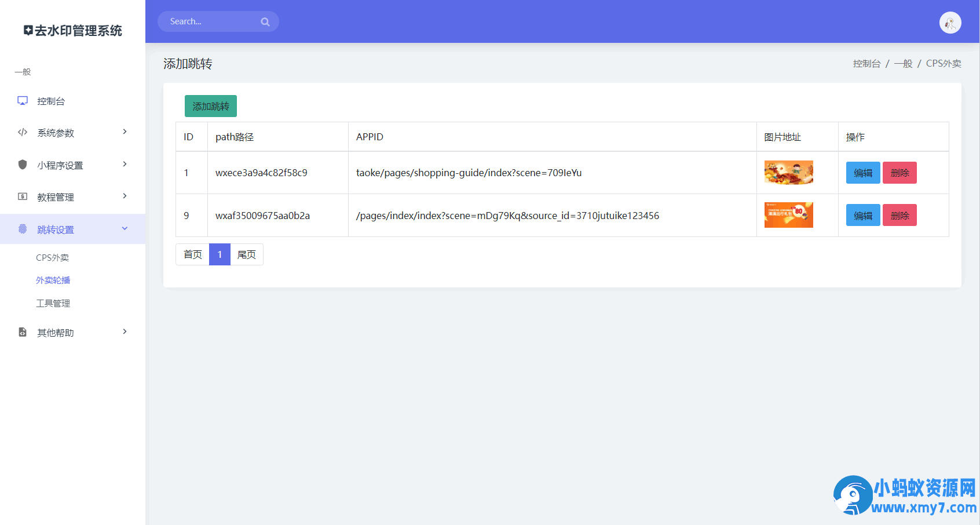Image resolution: width=980 pixels, height=525 pixels.
Task: Delete the row with ID 1
Action: (x=899, y=173)
